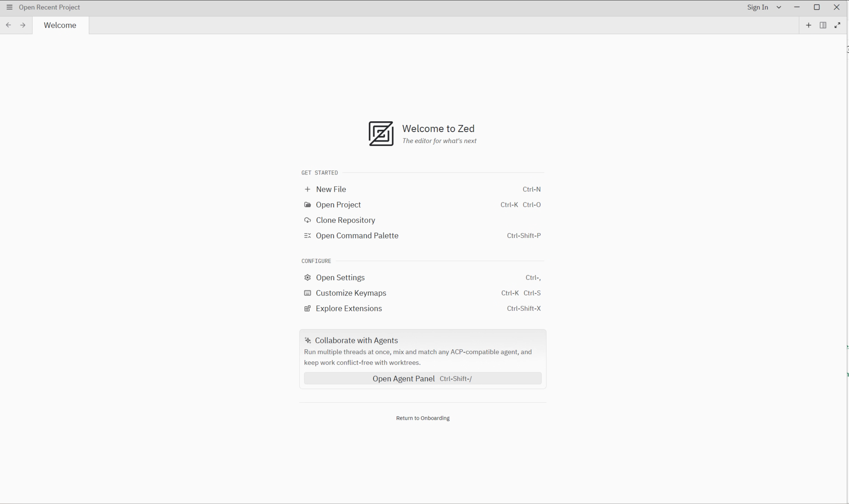Image resolution: width=849 pixels, height=504 pixels.
Task: Close the Zed window
Action: pos(837,7)
